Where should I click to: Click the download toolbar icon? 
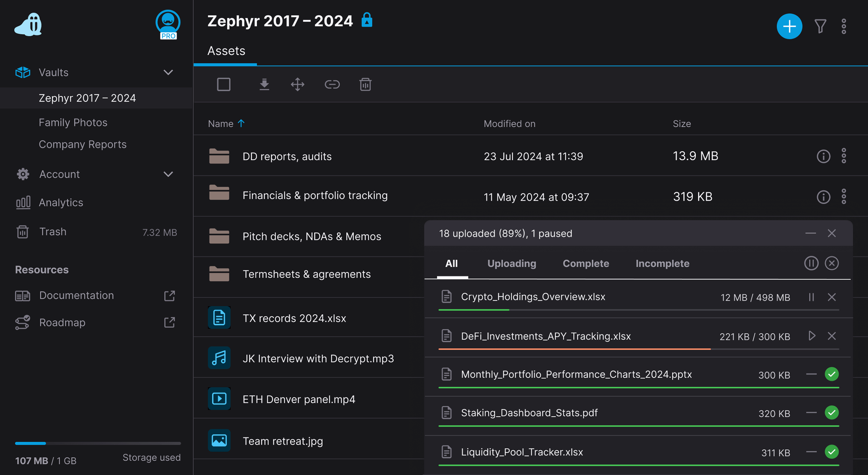[264, 84]
